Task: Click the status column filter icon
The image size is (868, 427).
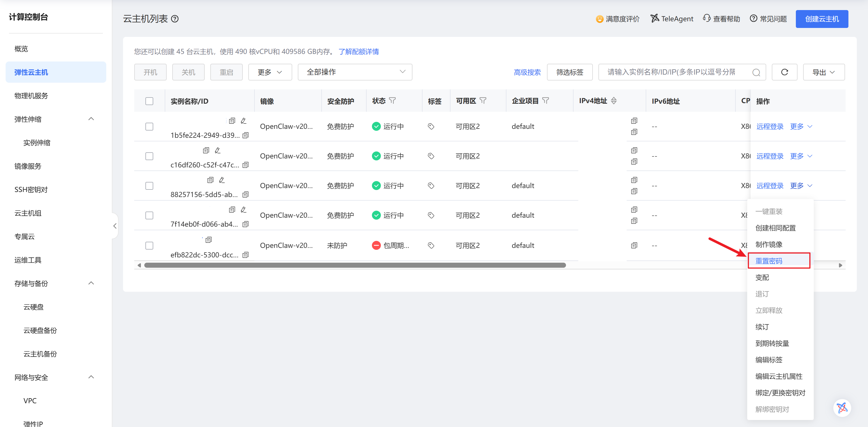Action: pos(392,101)
